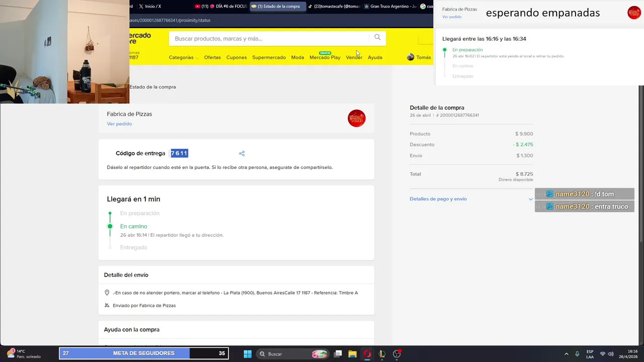Click Tomás account name in header
This screenshot has width=644, height=362.
pos(424,57)
